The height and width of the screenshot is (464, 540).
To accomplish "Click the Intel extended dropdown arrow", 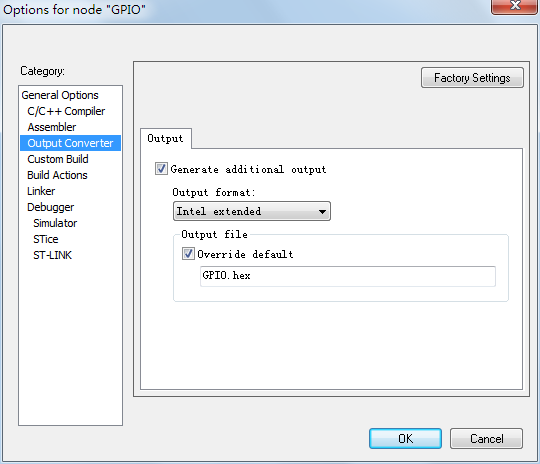I will tap(322, 212).
